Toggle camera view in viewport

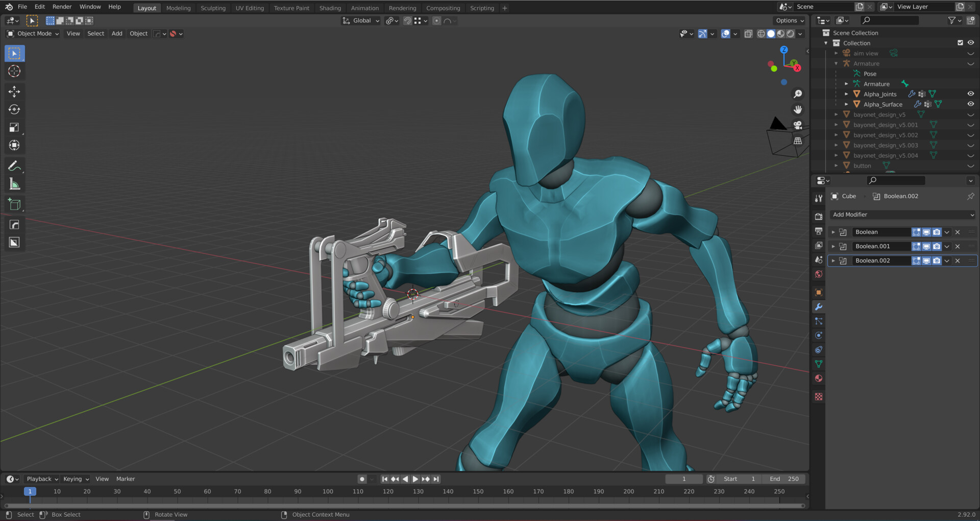(798, 125)
